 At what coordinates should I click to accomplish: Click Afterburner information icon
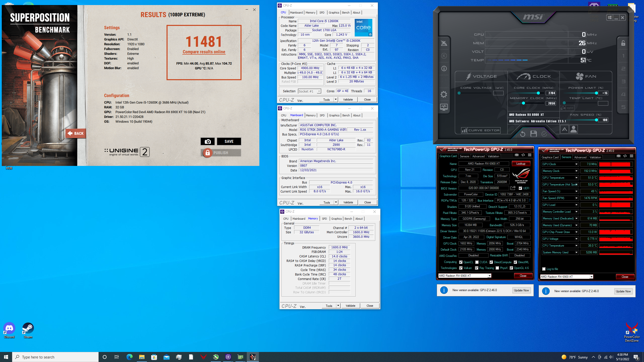pos(444,68)
